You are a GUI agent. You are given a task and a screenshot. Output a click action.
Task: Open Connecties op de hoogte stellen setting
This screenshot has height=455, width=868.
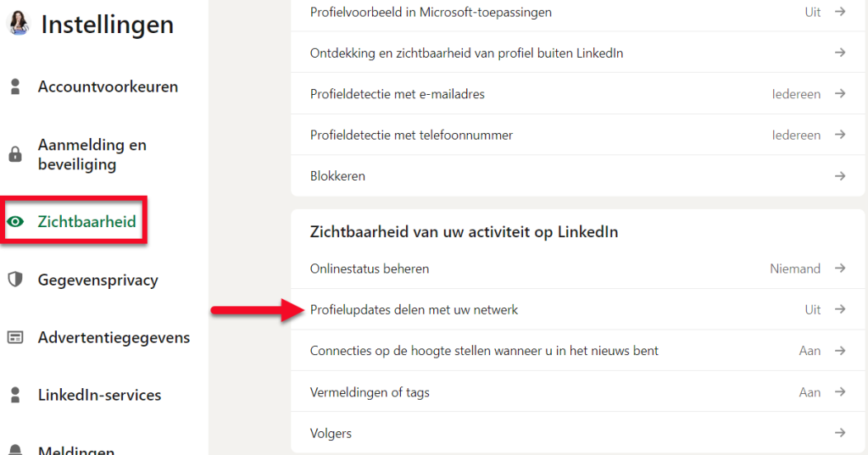pos(577,351)
